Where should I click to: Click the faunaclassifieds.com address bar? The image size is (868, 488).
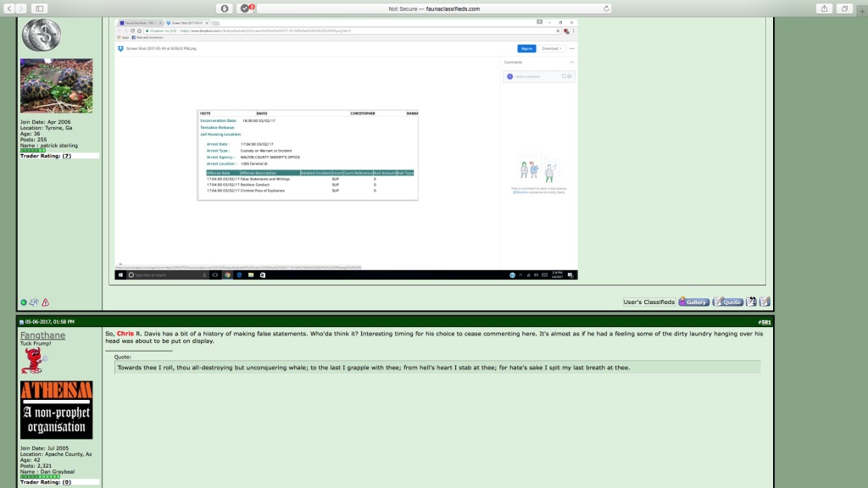pyautogui.click(x=434, y=8)
